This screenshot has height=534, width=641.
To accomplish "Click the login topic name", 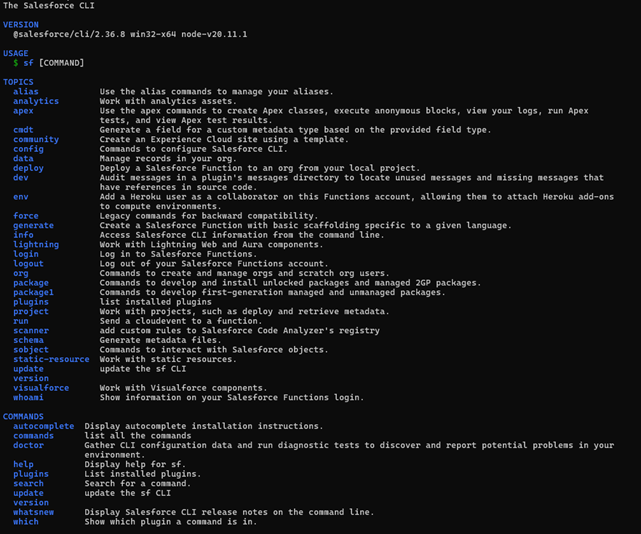I will click(x=26, y=254).
